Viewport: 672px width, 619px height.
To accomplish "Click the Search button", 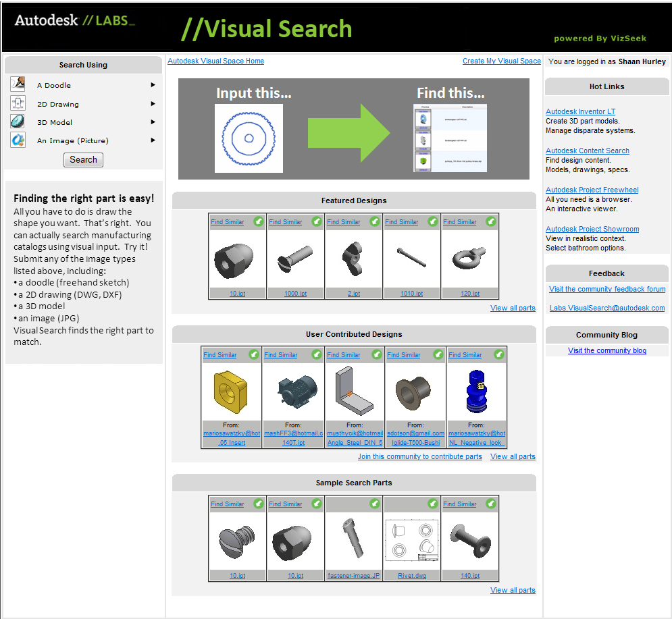I will coord(83,160).
